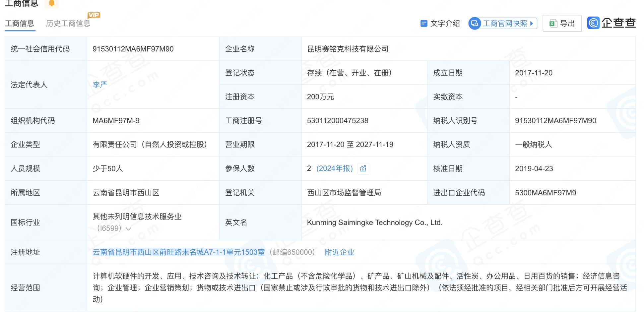Switch to the 工商信息 tab

click(x=20, y=24)
